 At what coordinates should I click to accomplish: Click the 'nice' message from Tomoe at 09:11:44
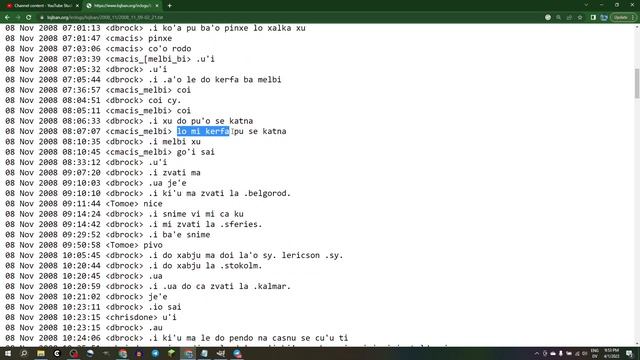(x=153, y=204)
